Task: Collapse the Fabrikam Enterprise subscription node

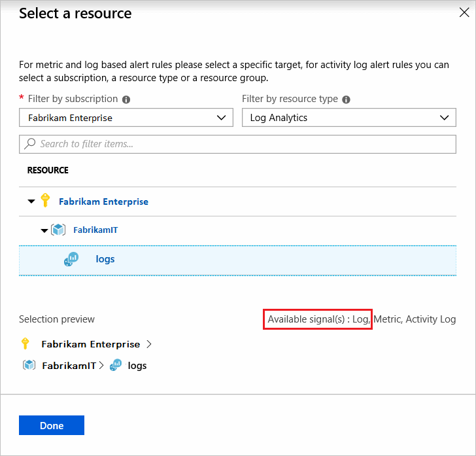Action: click(x=31, y=202)
